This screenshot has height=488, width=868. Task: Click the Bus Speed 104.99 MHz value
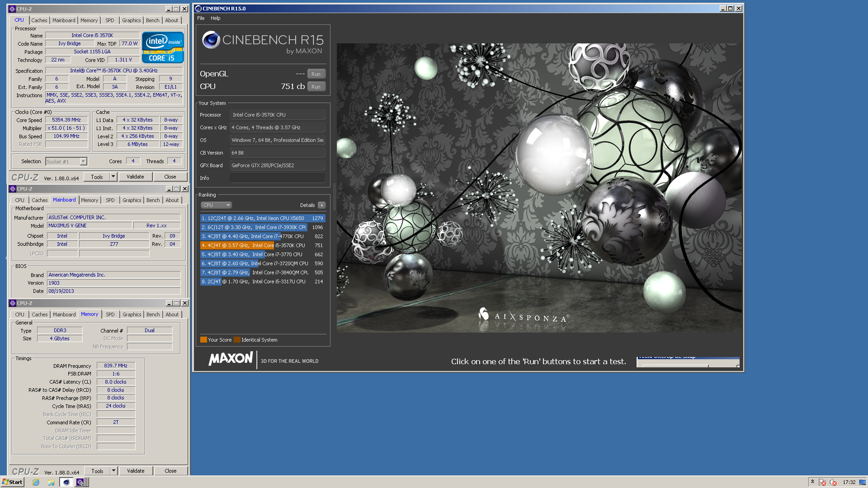pyautogui.click(x=66, y=136)
